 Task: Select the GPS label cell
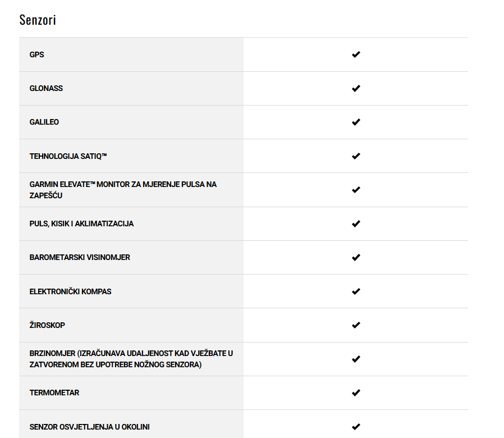pos(131,54)
